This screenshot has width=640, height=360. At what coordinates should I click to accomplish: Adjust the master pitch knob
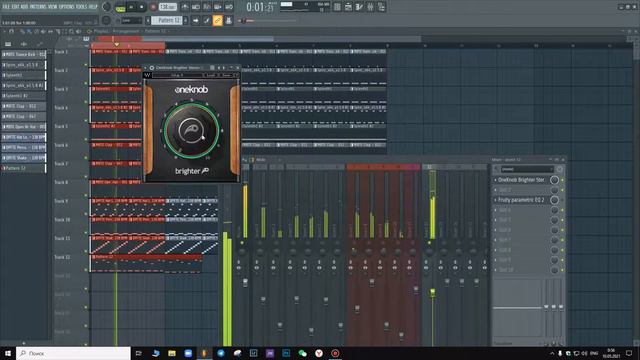pos(106,20)
